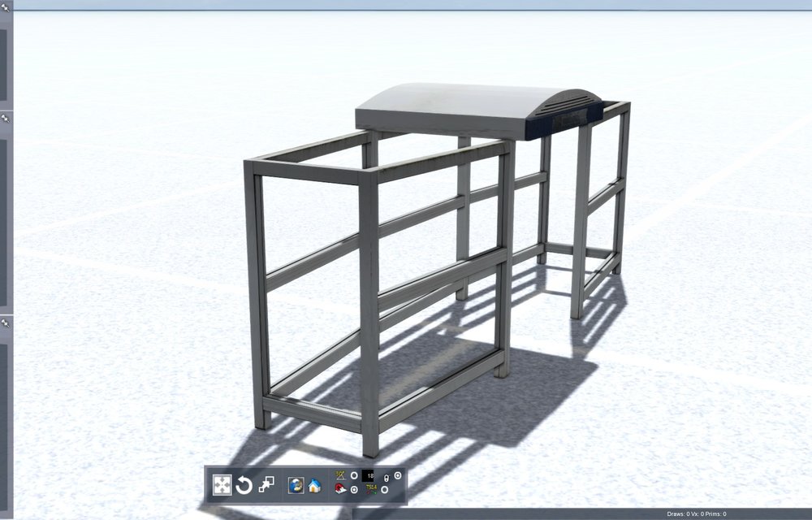812x520 pixels.
Task: Click the padlock lock icon
Action: point(386,478)
